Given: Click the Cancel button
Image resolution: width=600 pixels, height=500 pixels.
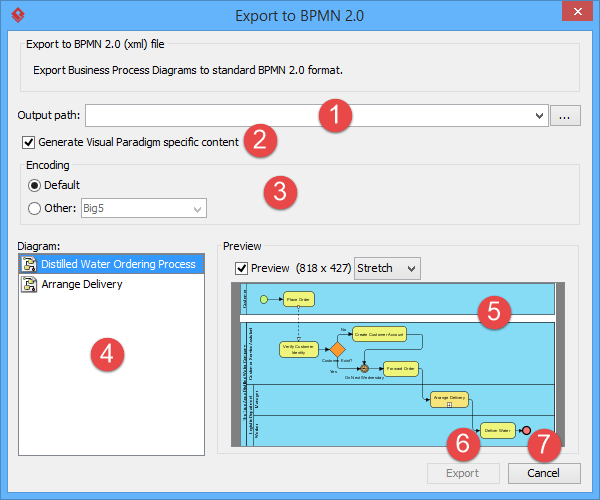Looking at the screenshot, I should (x=544, y=473).
